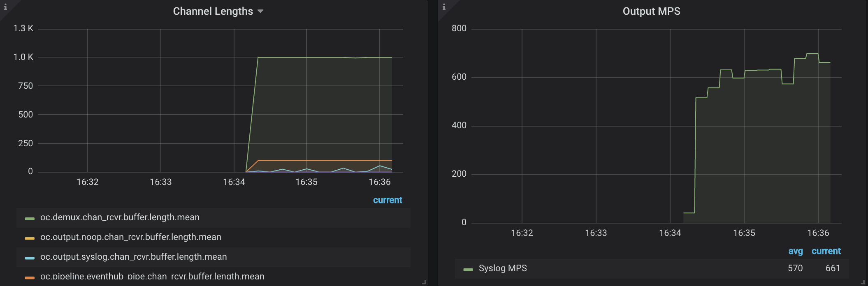Click the yellow swatch for oc.output.noop series
The width and height of the screenshot is (868, 286).
coord(30,238)
